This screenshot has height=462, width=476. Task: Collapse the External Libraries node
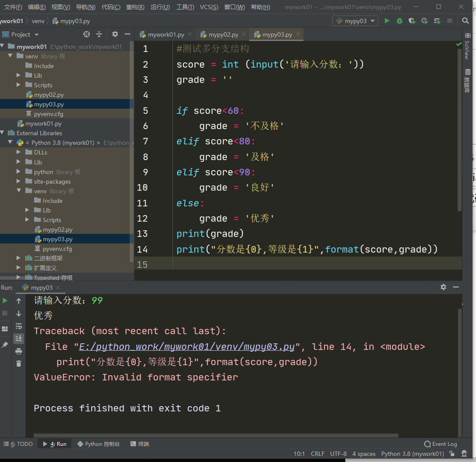click(3, 133)
